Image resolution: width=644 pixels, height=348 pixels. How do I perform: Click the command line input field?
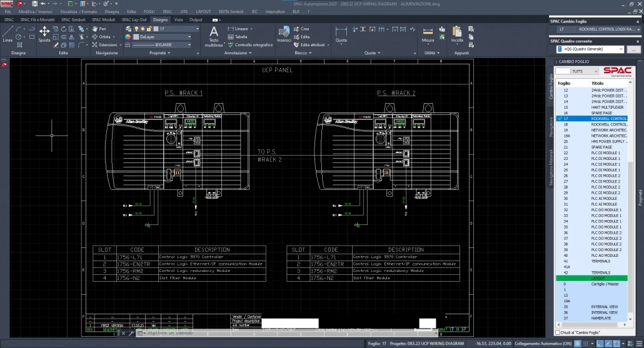[188, 333]
